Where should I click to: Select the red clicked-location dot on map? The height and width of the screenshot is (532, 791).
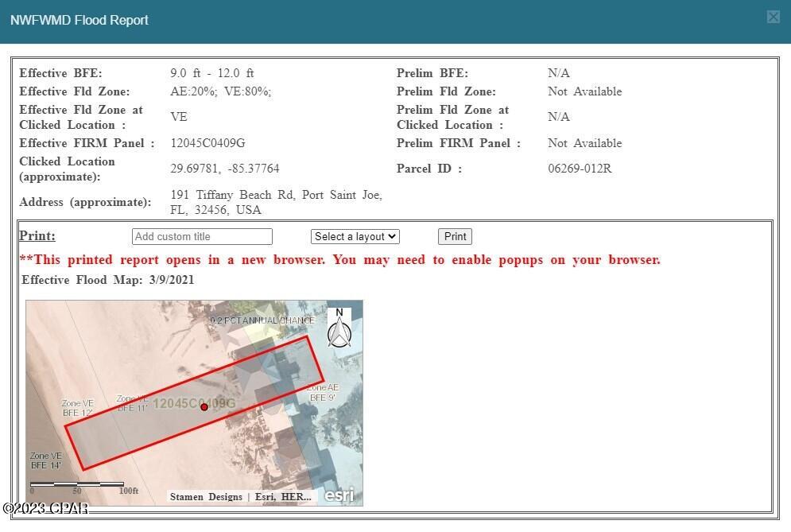(204, 407)
